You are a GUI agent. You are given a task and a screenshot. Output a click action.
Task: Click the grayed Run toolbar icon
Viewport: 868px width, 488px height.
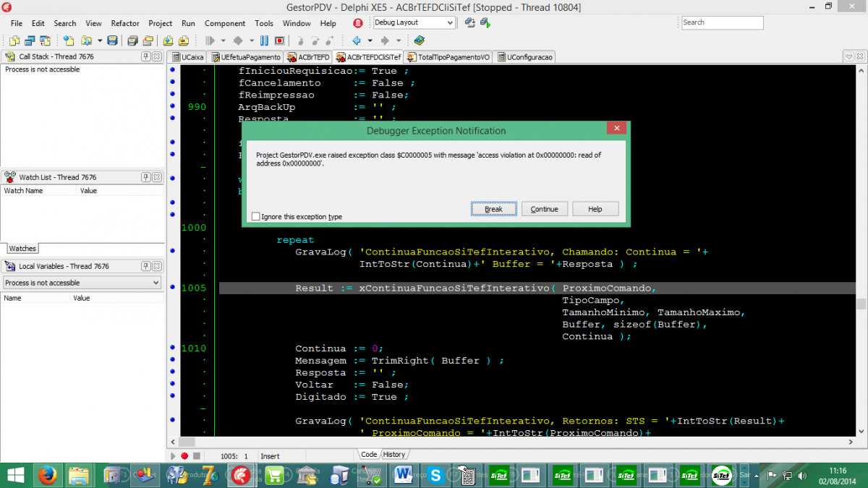coord(210,40)
